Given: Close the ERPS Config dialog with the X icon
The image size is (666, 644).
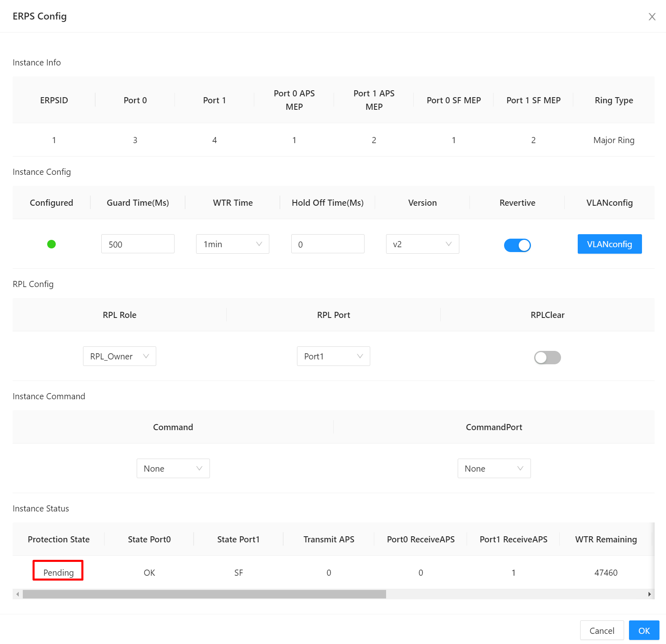Looking at the screenshot, I should [652, 17].
